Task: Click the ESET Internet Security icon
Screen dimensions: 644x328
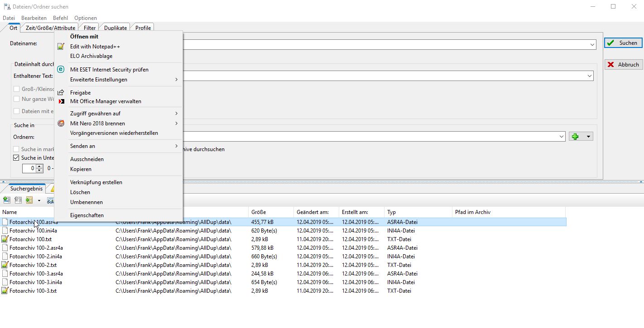Action: (61, 70)
